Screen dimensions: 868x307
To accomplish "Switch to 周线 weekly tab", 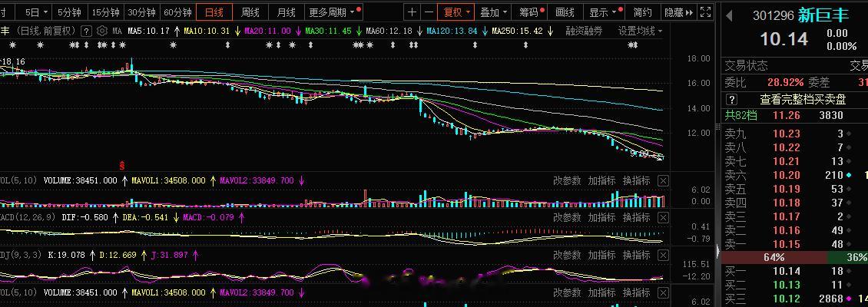I will click(250, 12).
